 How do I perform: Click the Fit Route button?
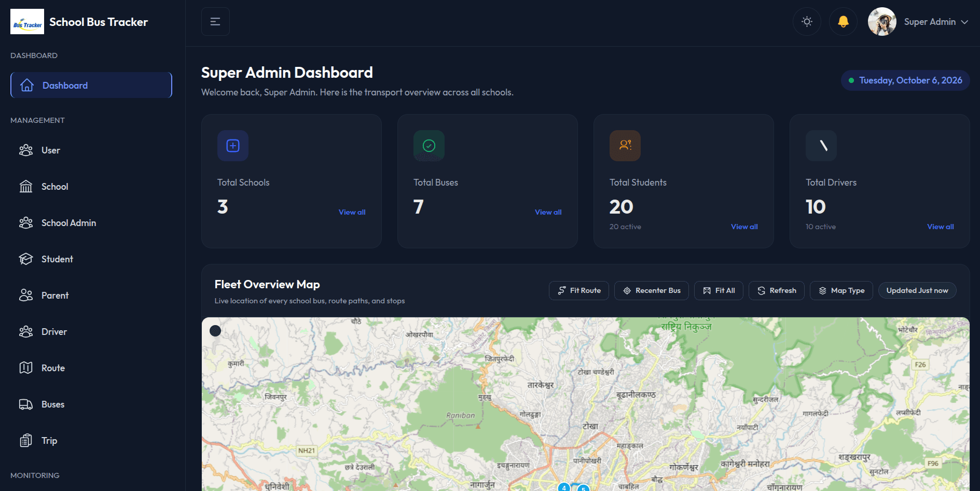click(579, 290)
